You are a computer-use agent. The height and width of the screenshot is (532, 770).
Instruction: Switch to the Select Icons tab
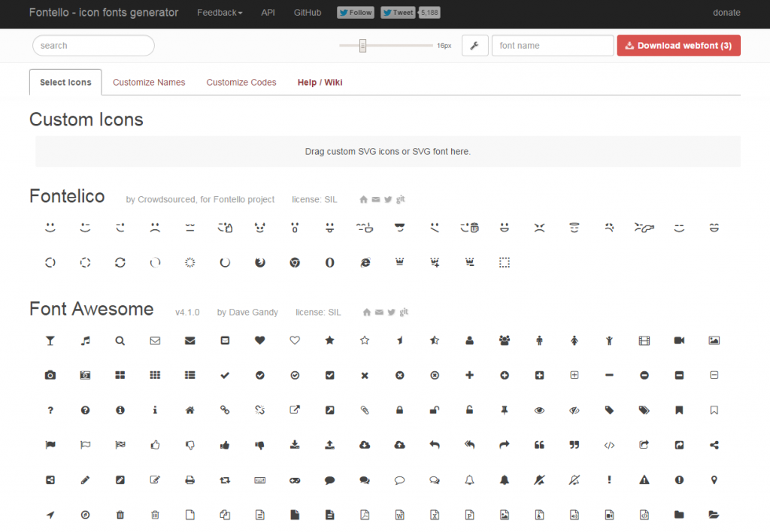(x=65, y=83)
